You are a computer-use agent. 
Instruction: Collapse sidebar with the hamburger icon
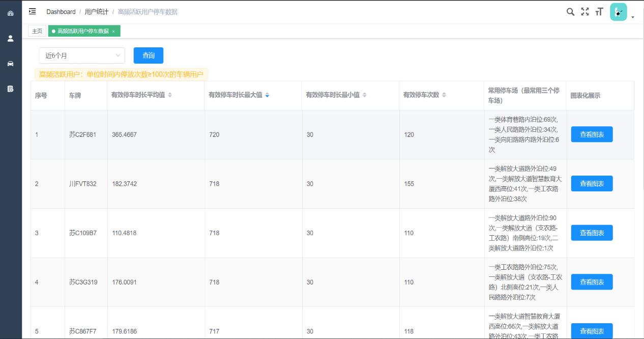point(33,11)
